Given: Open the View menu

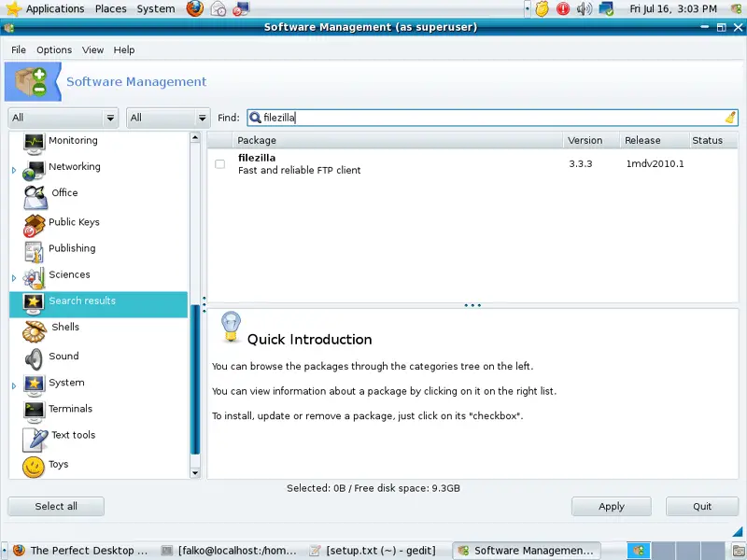Looking at the screenshot, I should (x=92, y=50).
